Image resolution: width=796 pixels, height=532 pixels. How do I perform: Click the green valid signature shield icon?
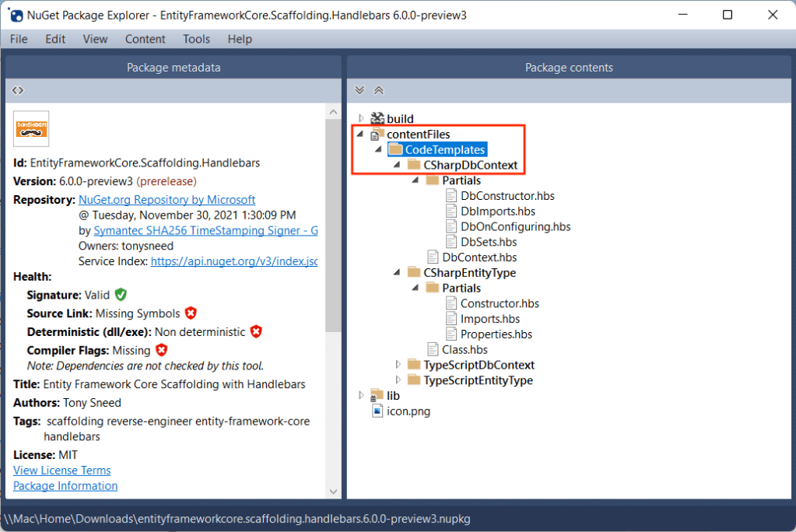(121, 295)
